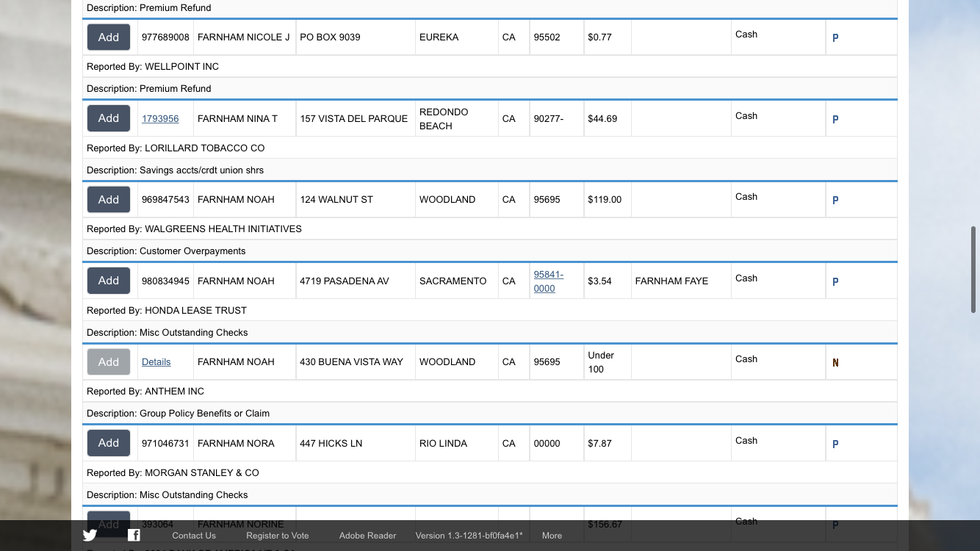The height and width of the screenshot is (551, 980).
Task: Select Reported By: ANTHEM INC
Action: point(145,391)
